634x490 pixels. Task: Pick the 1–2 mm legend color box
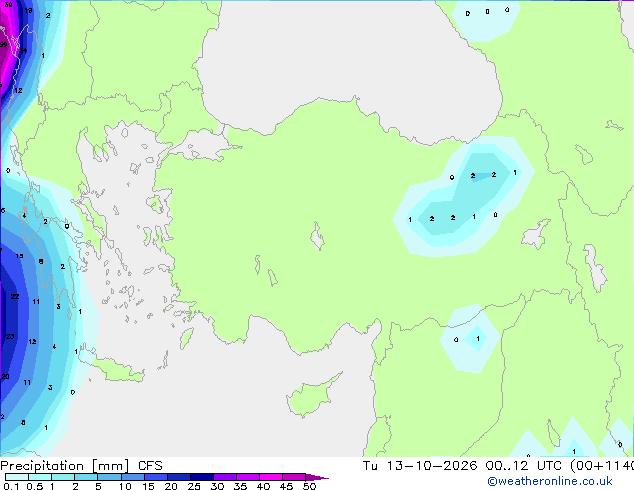pyautogui.click(x=63, y=477)
